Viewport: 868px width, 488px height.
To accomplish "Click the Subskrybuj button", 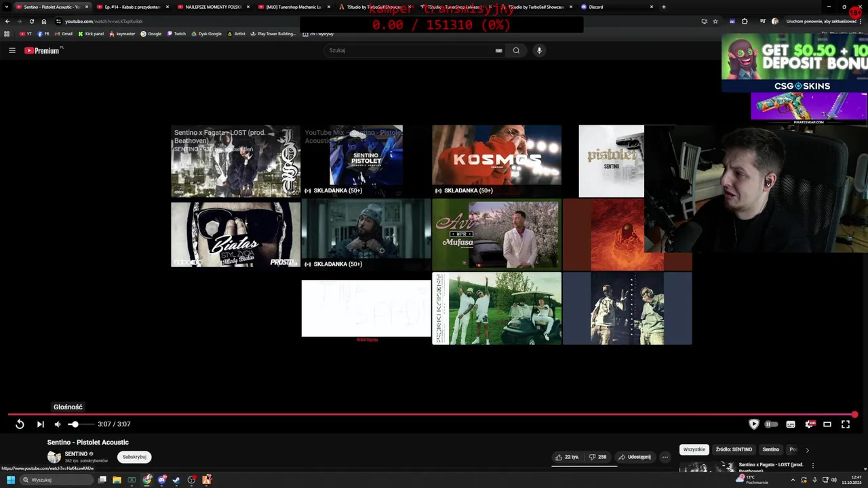I will point(134,457).
